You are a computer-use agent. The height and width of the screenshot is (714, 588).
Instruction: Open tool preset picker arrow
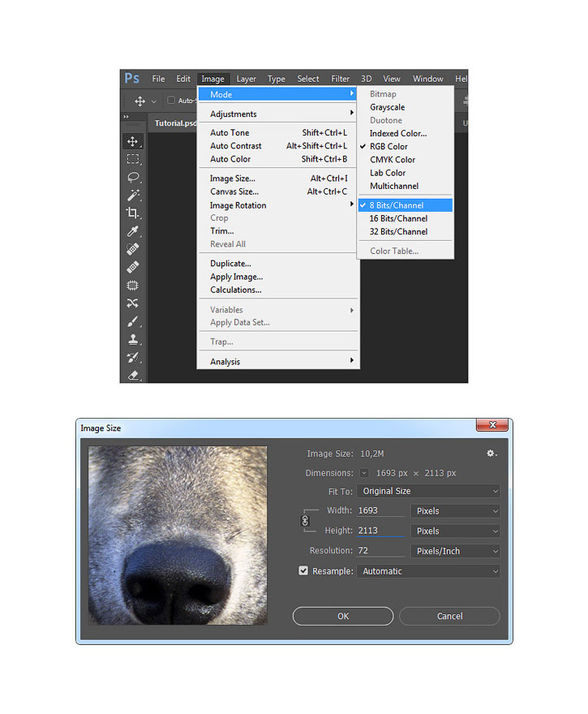(154, 101)
